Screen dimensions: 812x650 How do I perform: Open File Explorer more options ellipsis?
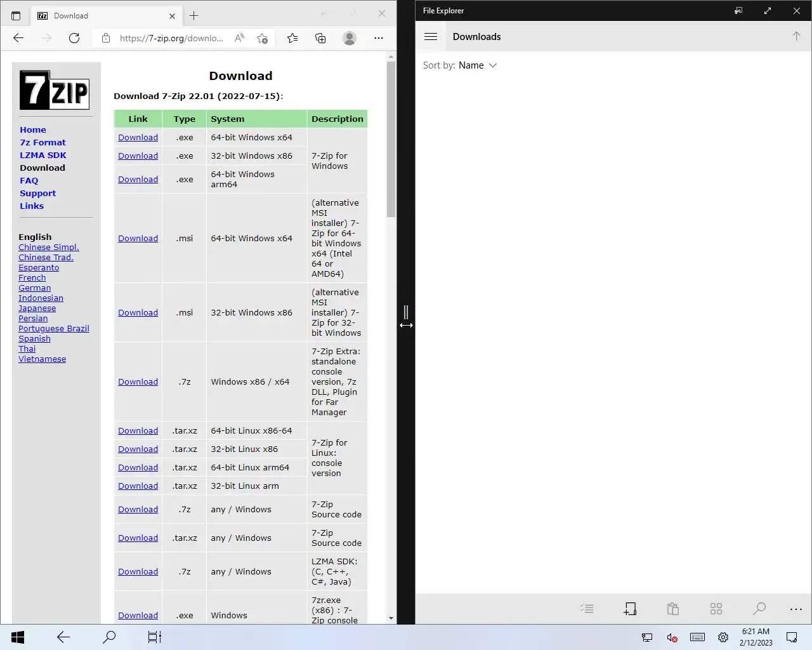pos(796,609)
